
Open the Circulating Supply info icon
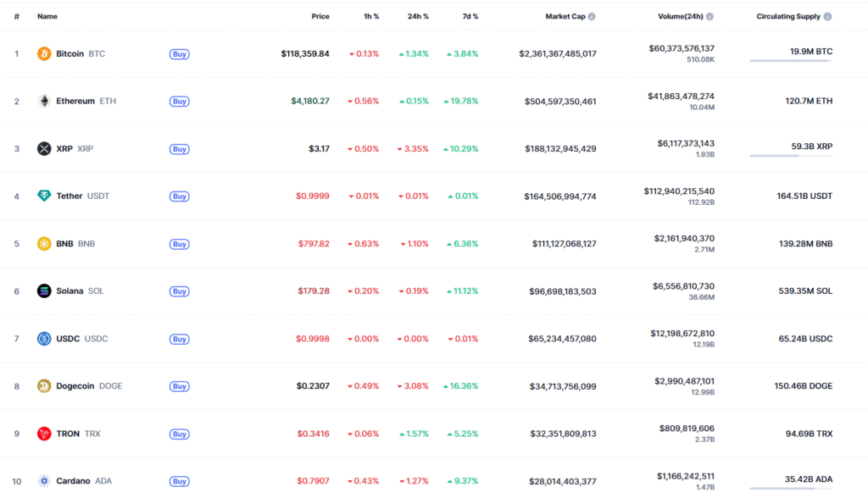tap(827, 17)
